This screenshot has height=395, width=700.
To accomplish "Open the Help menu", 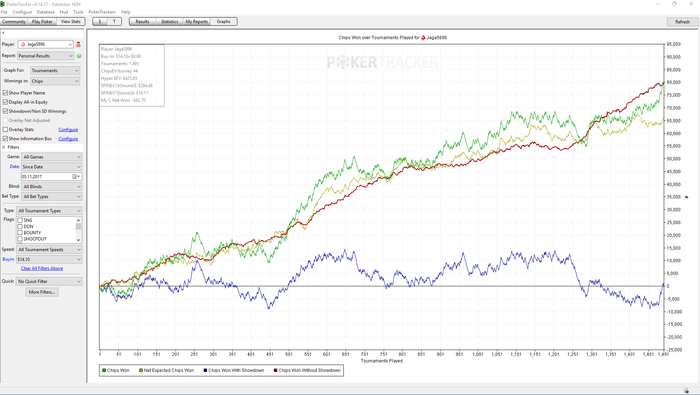I will [126, 12].
